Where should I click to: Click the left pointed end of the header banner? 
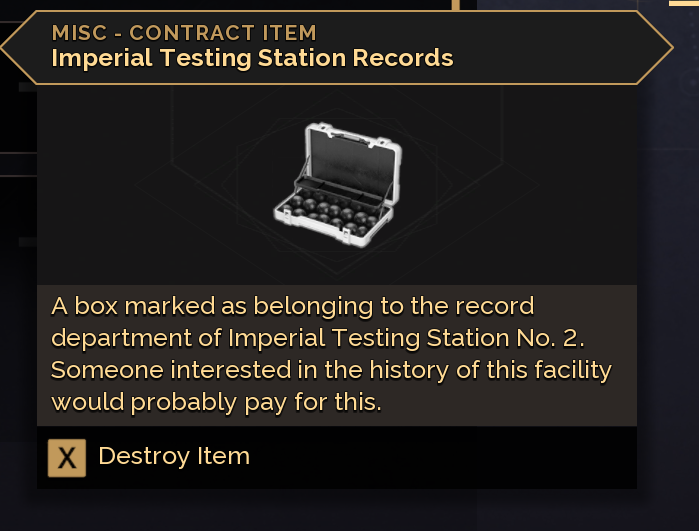point(14,46)
